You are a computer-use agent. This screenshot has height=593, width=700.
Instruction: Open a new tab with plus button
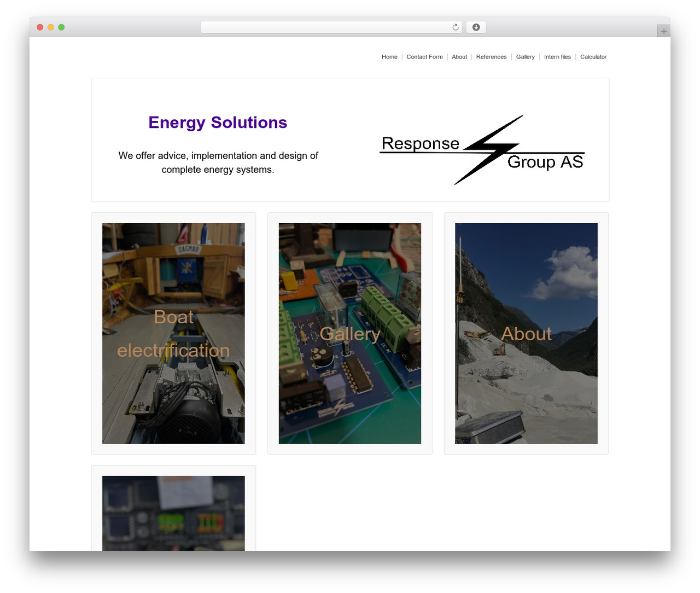[x=663, y=31]
